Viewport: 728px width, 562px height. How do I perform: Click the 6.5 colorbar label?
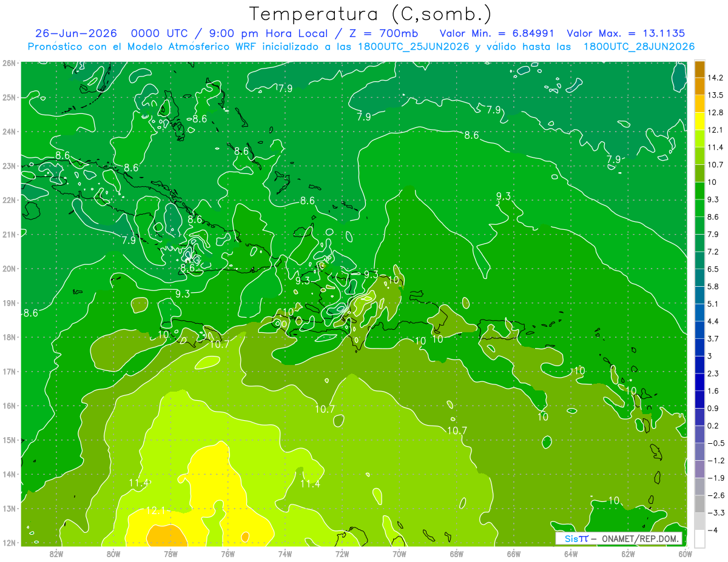coord(713,269)
